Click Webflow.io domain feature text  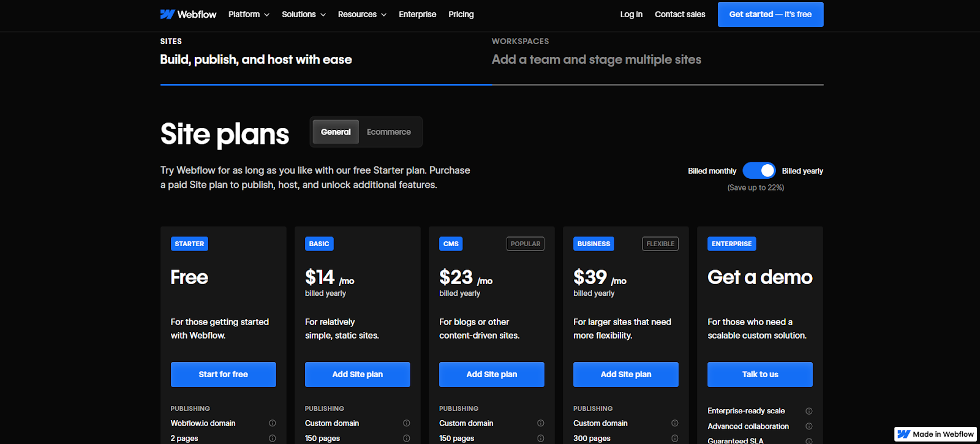203,423
